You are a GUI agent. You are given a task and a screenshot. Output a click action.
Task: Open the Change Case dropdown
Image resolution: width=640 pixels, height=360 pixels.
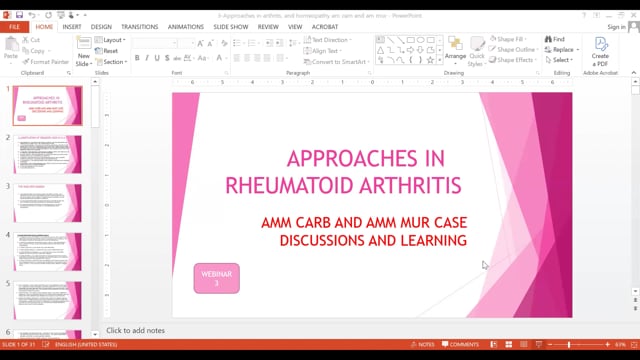(x=202, y=58)
